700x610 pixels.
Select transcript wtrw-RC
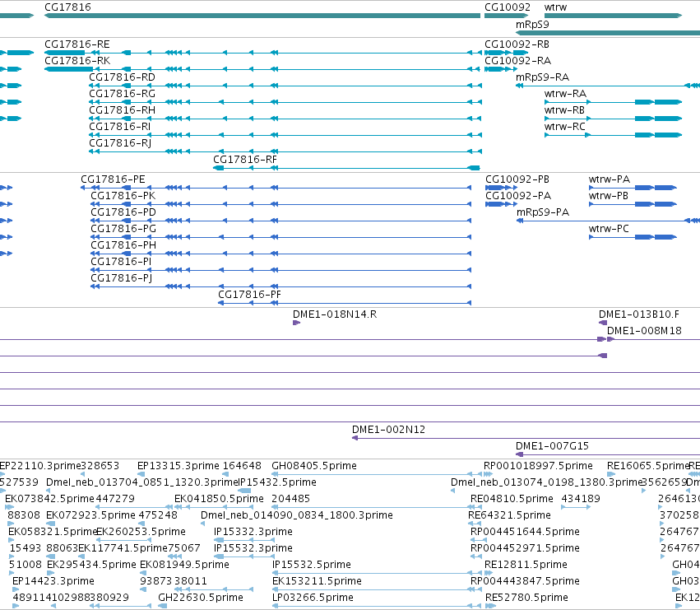[565, 127]
